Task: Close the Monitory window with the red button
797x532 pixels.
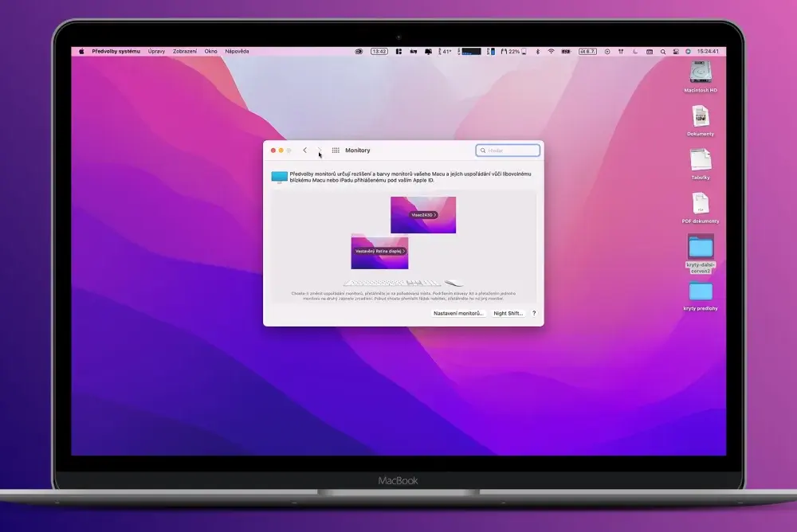Action: pyautogui.click(x=273, y=151)
